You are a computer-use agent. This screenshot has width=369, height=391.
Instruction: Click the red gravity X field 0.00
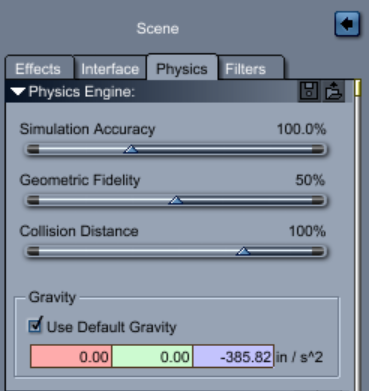click(x=71, y=357)
